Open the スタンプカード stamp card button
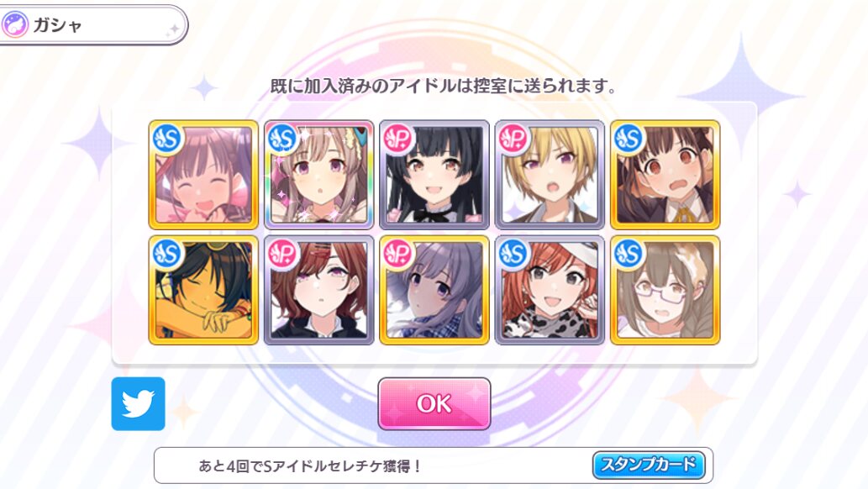The height and width of the screenshot is (489, 868). 648,465
